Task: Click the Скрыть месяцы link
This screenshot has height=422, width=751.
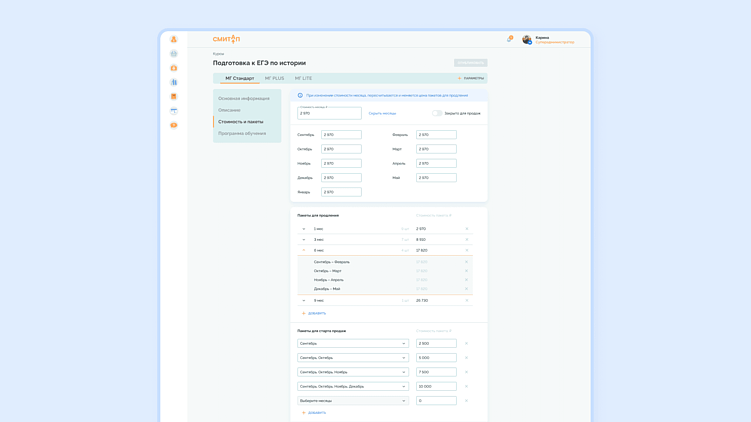Action: click(382, 114)
